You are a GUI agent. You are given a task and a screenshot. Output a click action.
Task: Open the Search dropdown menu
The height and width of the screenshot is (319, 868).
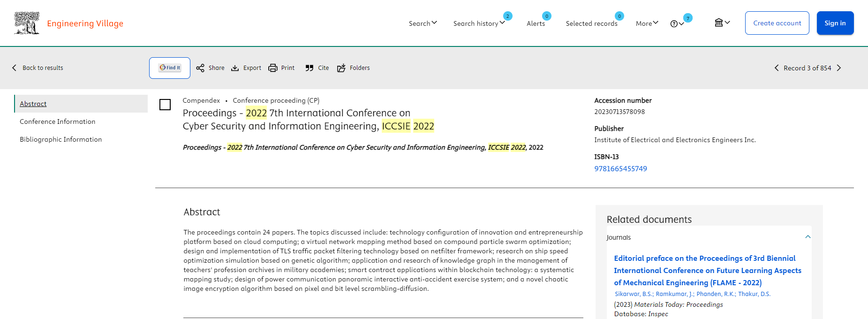coord(423,23)
